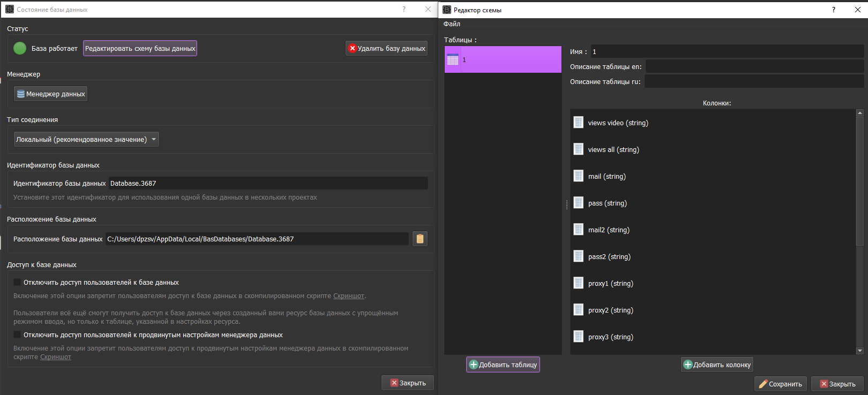
Task: Enable disabling user access to database
Action: tap(17, 282)
